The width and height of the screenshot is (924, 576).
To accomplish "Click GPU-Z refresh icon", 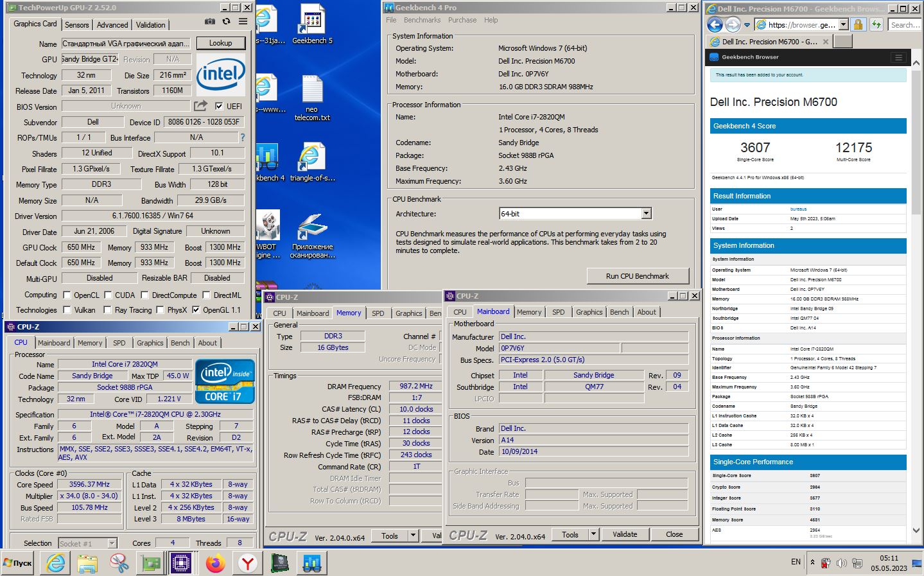I will [x=226, y=21].
